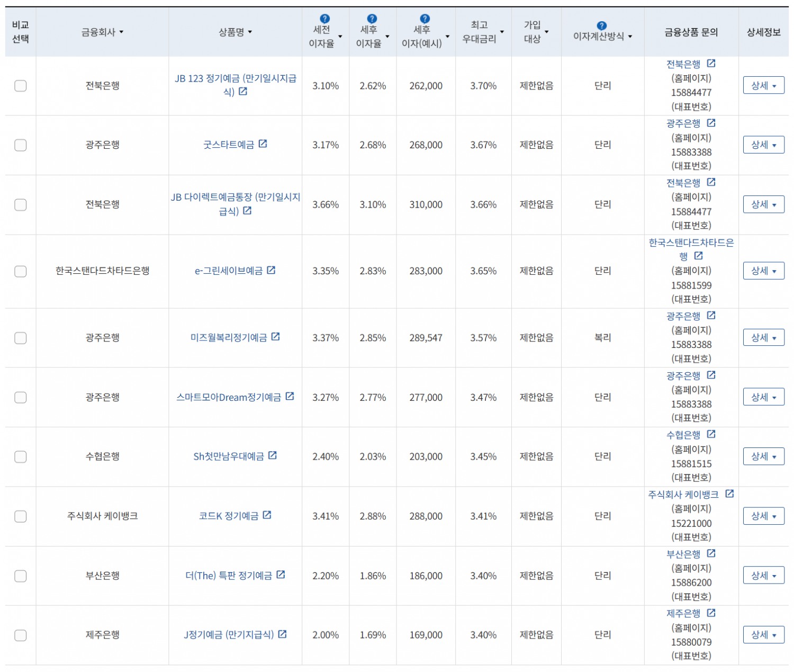Screen dimensions: 794x672
Task: Click external link icon beside Sh첫만남우대예금
Action: (x=273, y=455)
